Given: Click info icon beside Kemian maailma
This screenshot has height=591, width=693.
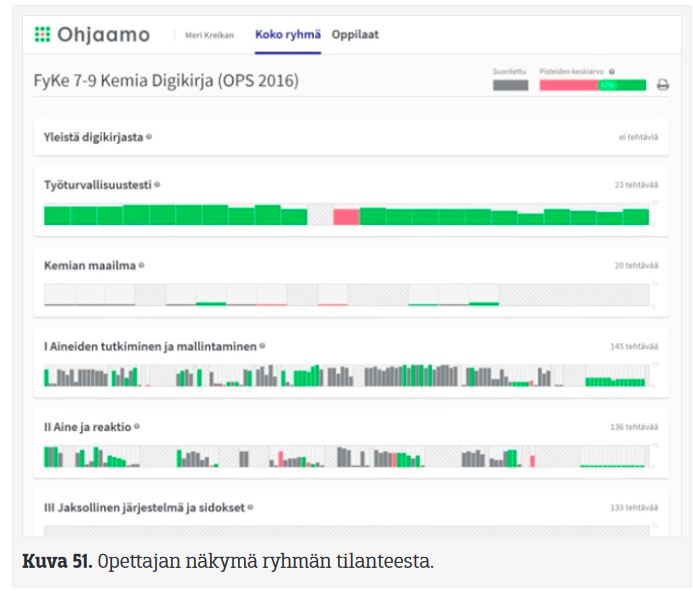Looking at the screenshot, I should 141,265.
